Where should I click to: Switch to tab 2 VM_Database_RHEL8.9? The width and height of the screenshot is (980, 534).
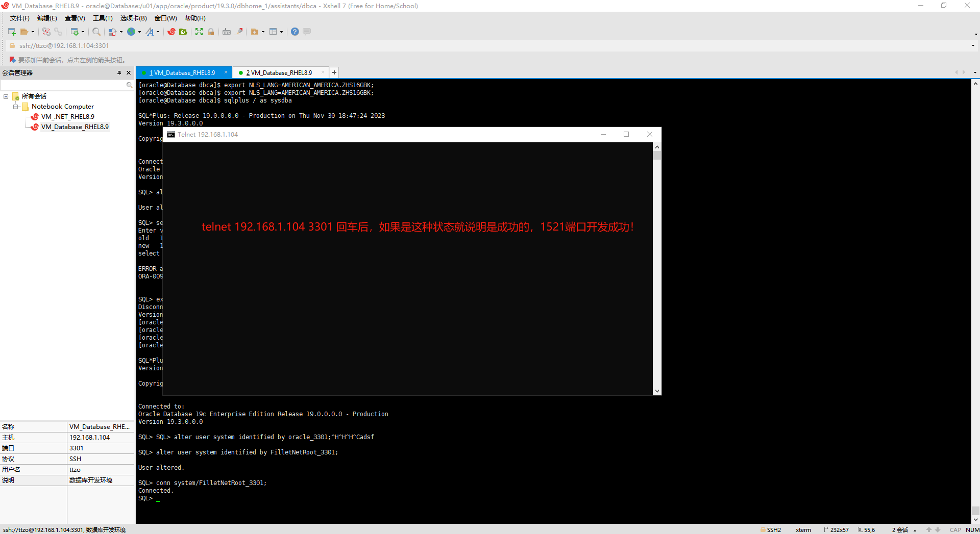click(x=279, y=73)
